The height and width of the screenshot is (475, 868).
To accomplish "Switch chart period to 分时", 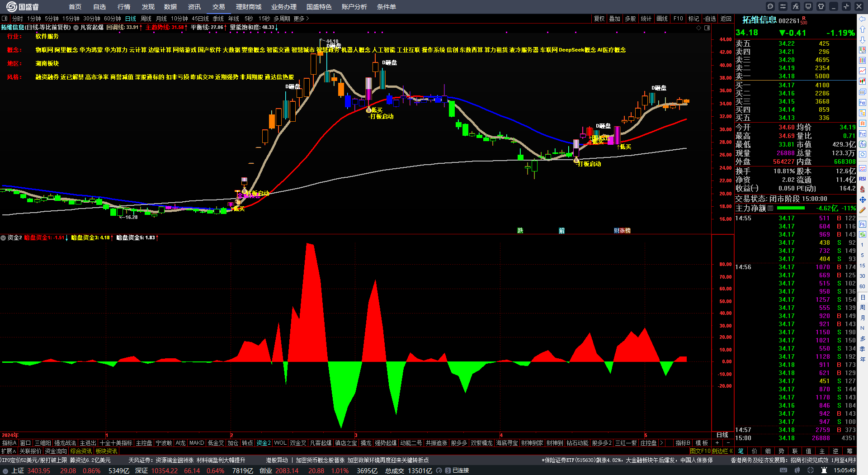I will coord(17,19).
